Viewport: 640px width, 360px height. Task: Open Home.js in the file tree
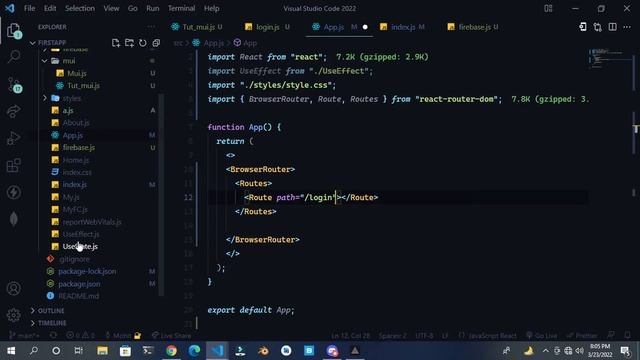76,160
